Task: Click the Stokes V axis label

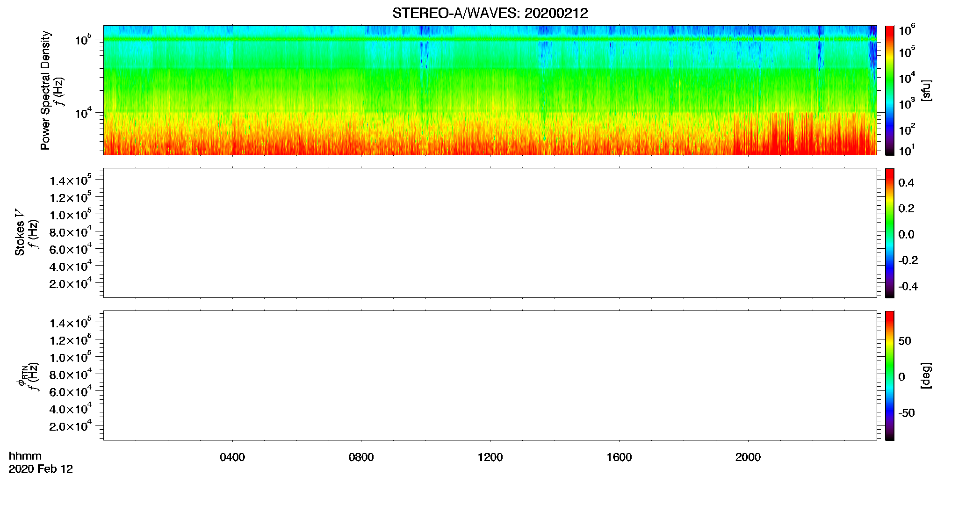Action: pos(20,233)
